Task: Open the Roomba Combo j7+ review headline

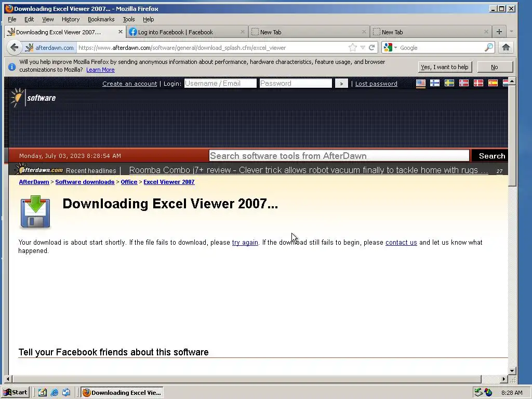Action: pos(309,170)
